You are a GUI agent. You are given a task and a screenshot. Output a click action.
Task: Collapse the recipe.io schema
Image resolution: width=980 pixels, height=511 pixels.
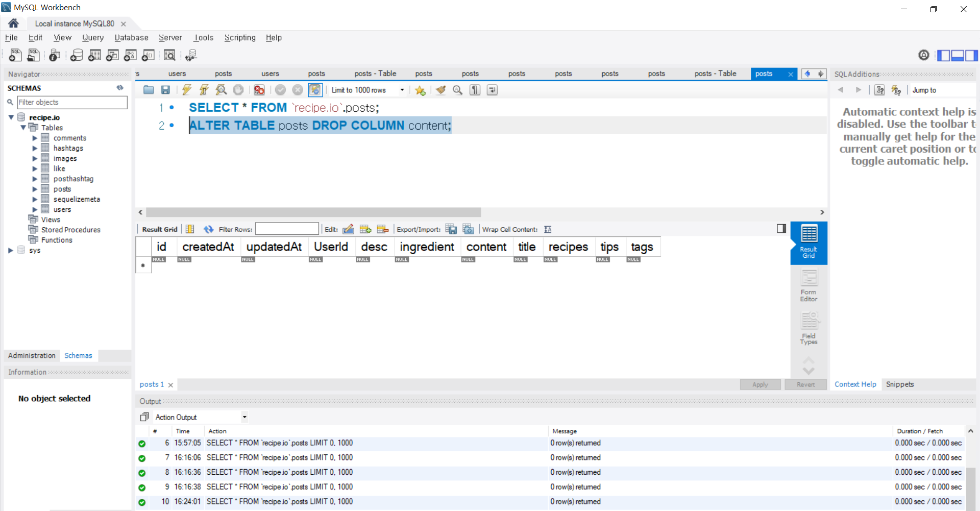coord(11,117)
